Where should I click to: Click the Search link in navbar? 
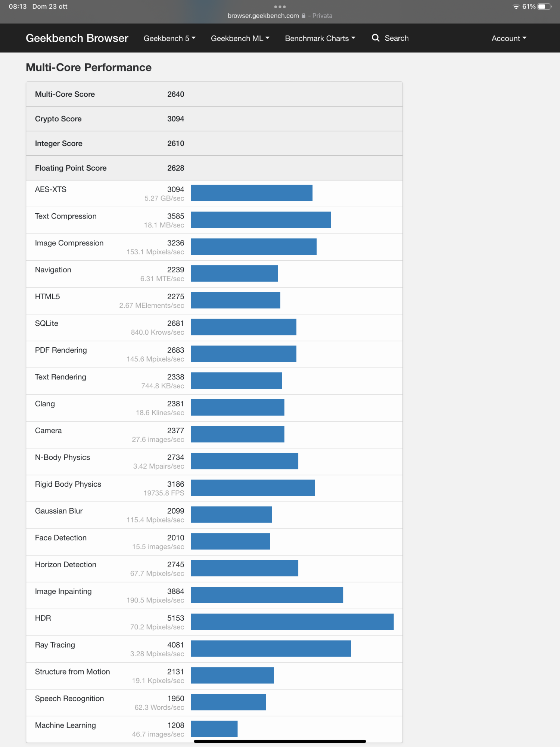396,38
